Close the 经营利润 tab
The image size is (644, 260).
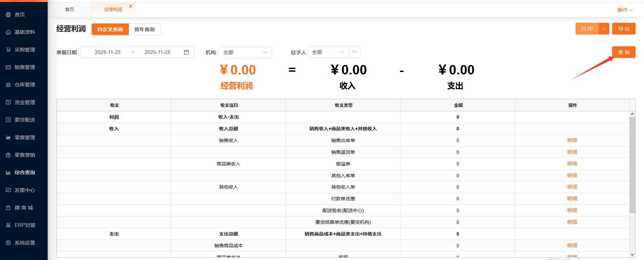[x=131, y=6]
